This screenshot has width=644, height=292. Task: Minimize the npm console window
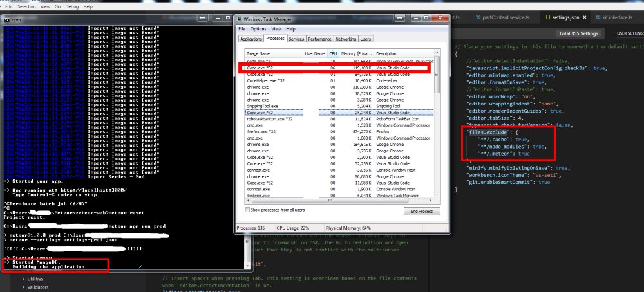click(x=218, y=19)
